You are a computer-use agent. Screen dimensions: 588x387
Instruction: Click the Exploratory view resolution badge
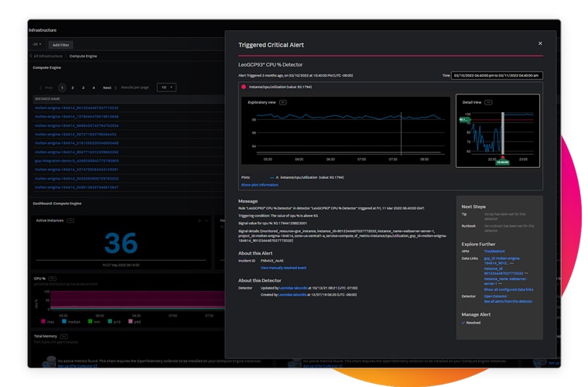(x=282, y=102)
